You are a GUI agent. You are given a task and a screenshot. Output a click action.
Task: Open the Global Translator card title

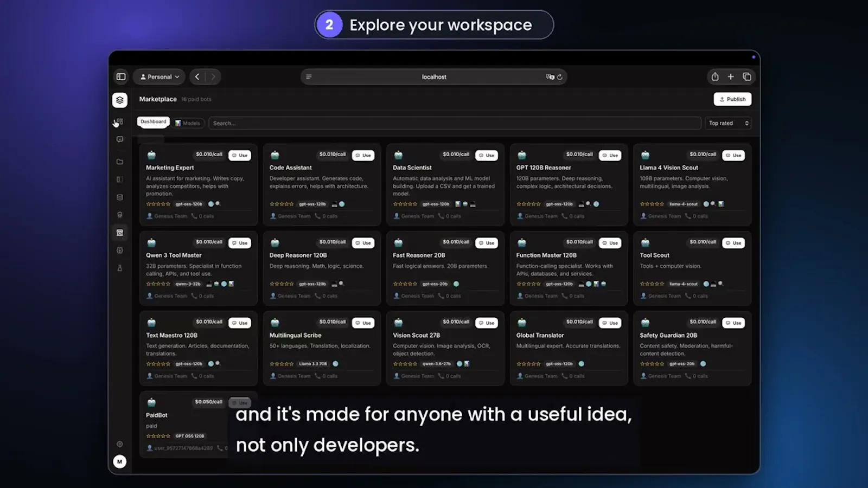(x=540, y=335)
